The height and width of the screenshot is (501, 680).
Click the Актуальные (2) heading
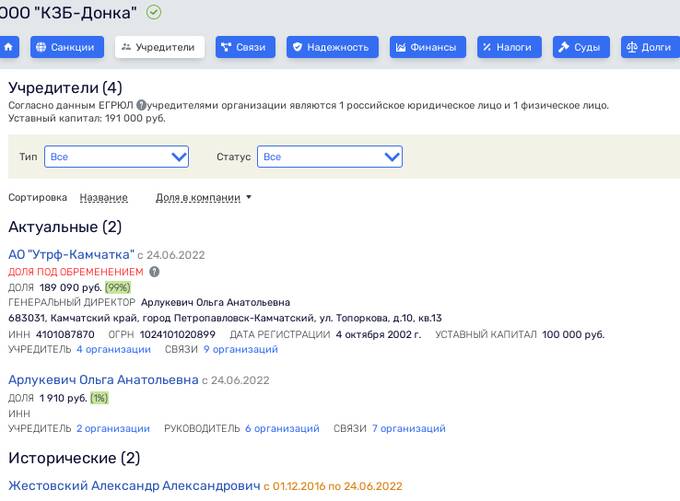65,227
